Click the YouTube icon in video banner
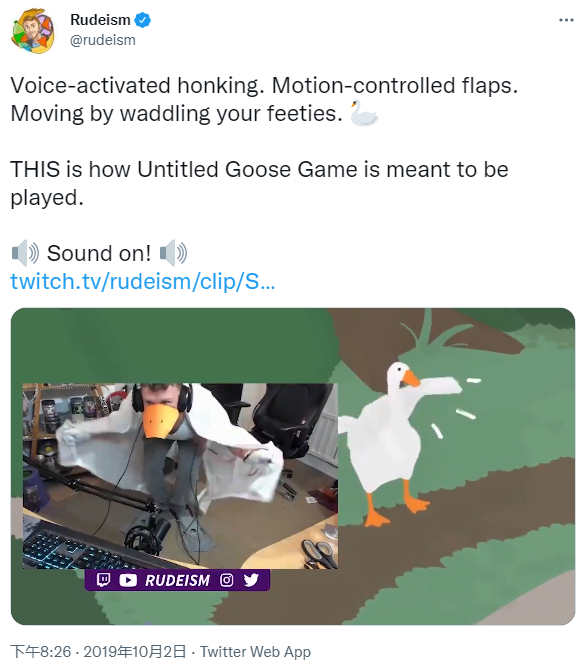 point(128,580)
